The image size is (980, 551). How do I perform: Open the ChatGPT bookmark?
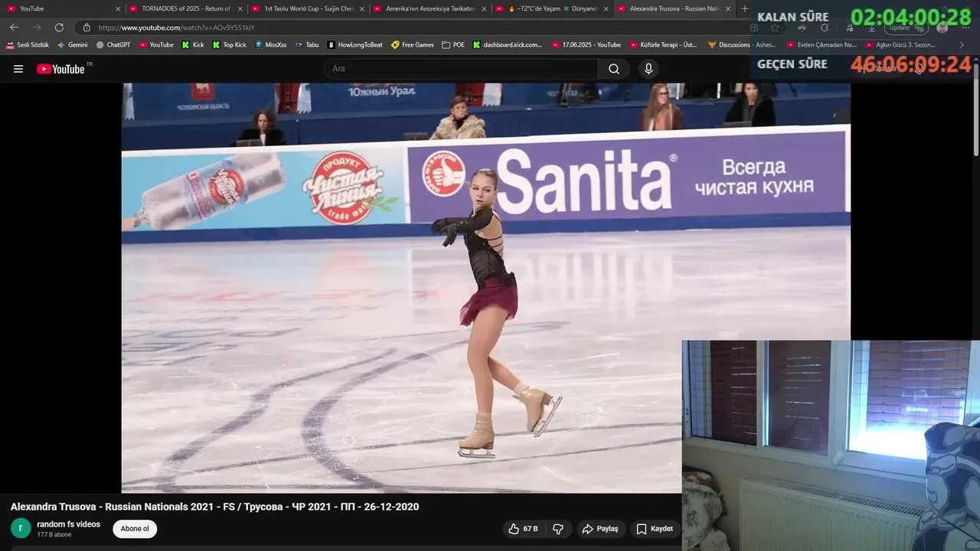click(x=113, y=45)
